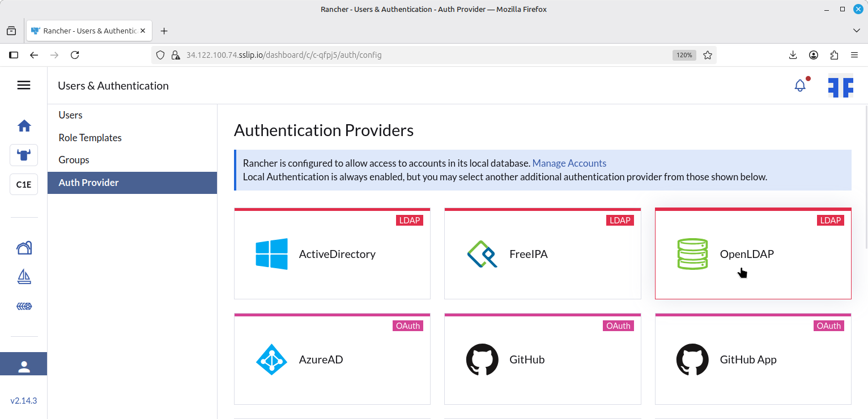Open the Rancher hamburger navigation menu
868x419 pixels.
click(x=24, y=85)
